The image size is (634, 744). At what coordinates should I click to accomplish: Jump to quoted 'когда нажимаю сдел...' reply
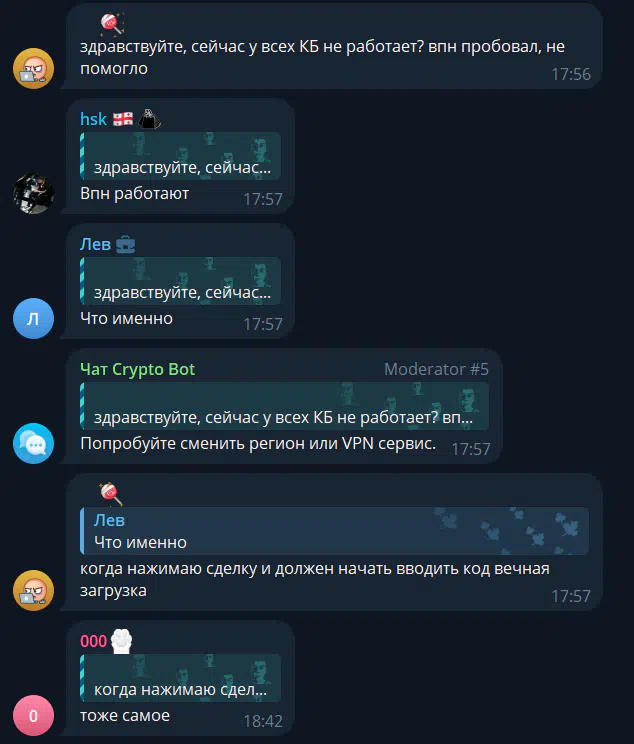point(180,678)
